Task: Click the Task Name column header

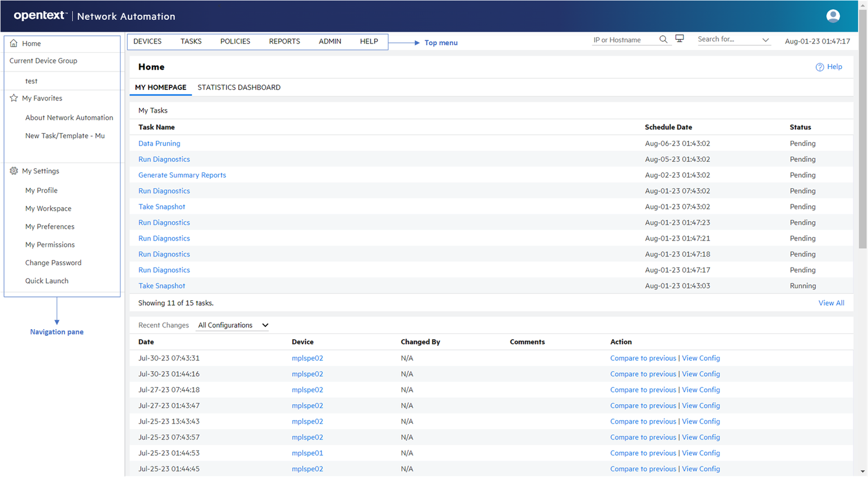Action: tap(157, 127)
